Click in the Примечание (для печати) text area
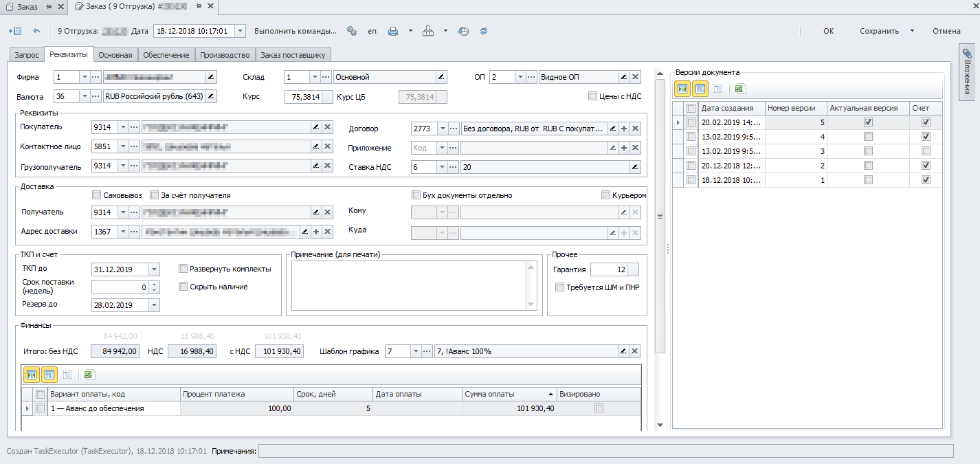 [x=408, y=286]
